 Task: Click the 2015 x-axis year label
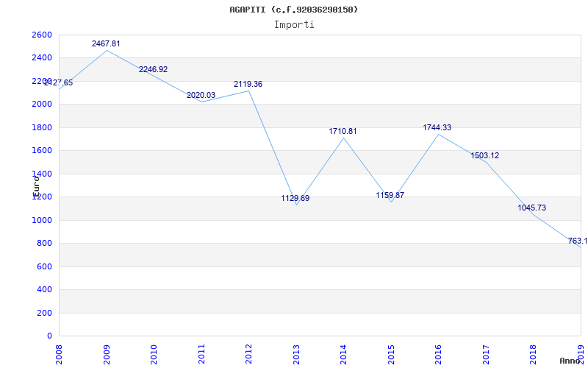(391, 355)
